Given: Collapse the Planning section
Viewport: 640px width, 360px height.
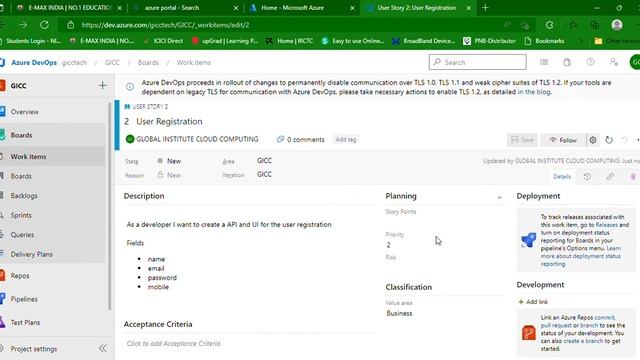Looking at the screenshot, I should [499, 197].
